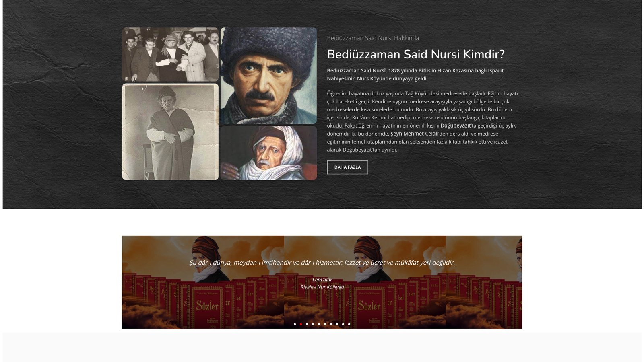
Task: Select the eighth carousel pagination dot
Action: (337, 324)
